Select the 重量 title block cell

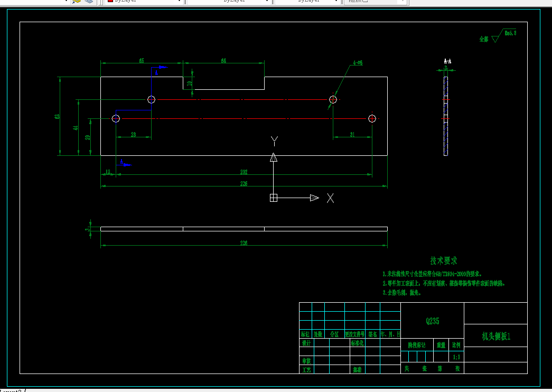pos(441,345)
